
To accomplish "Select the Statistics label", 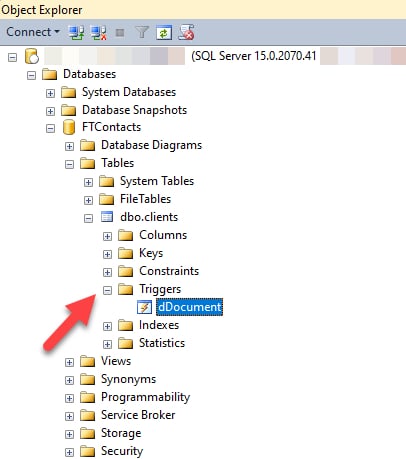I will pyautogui.click(x=162, y=343).
